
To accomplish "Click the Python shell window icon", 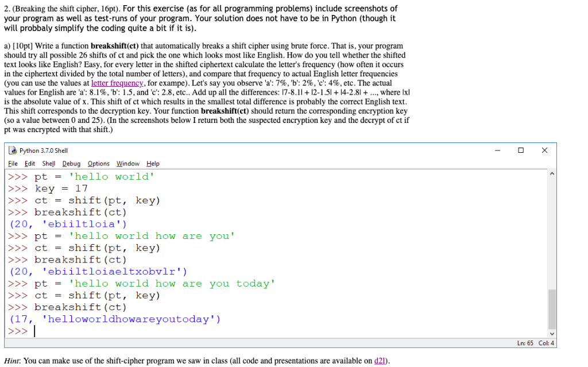I will point(13,150).
